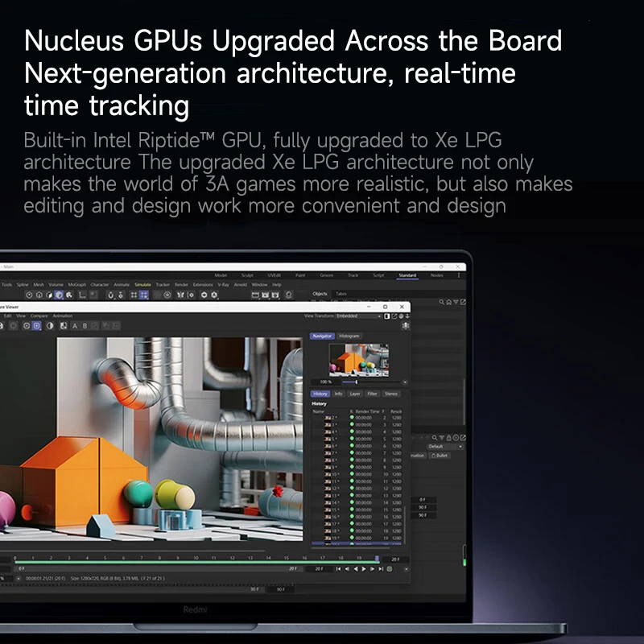Expand the zoom options arrow beside the slider

point(404,382)
